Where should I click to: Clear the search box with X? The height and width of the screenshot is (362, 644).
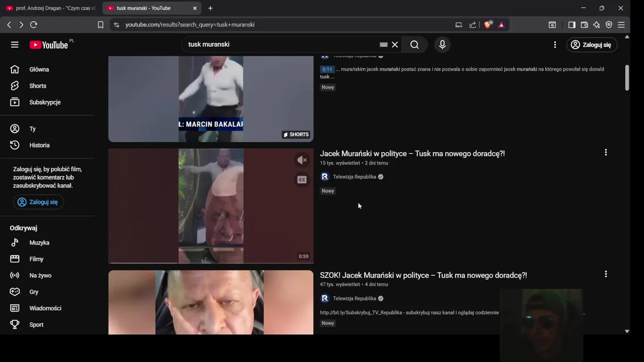[395, 45]
